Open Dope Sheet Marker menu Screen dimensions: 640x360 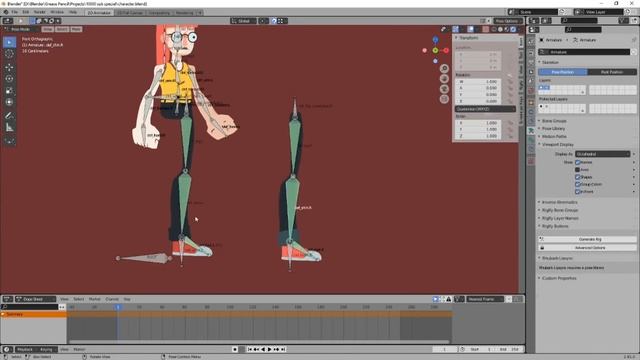pos(94,299)
